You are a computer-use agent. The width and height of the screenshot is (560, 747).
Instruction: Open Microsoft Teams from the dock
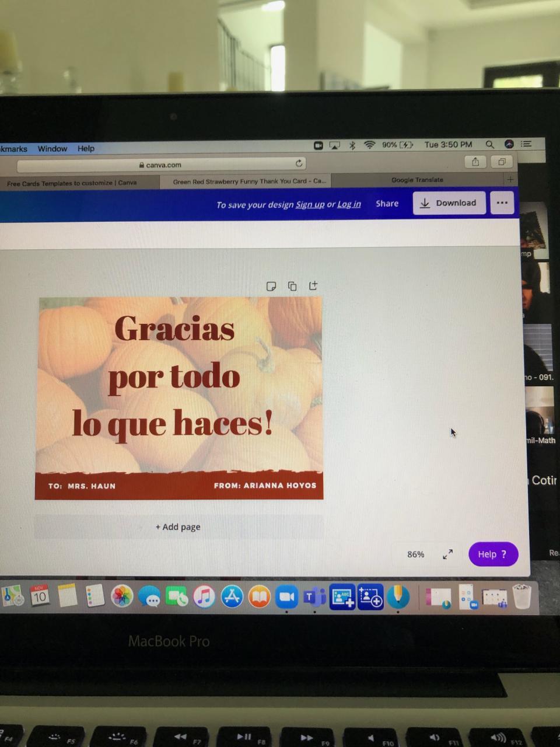coord(314,596)
